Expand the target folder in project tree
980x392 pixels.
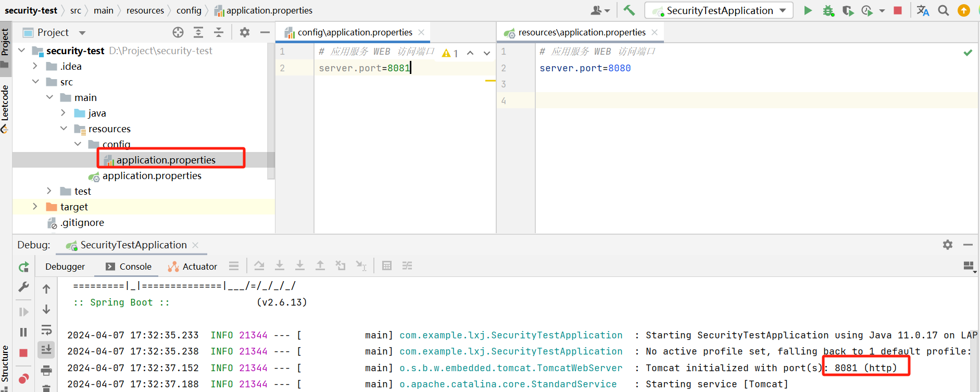point(35,207)
